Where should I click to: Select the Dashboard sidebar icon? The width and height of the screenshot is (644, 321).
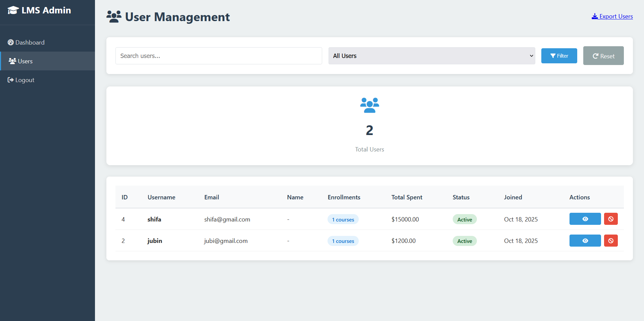(x=10, y=42)
